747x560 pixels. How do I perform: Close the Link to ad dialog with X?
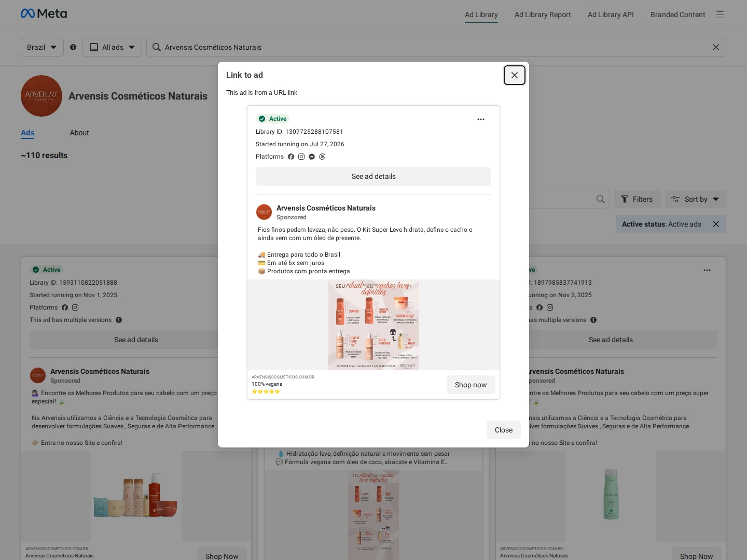click(x=515, y=75)
